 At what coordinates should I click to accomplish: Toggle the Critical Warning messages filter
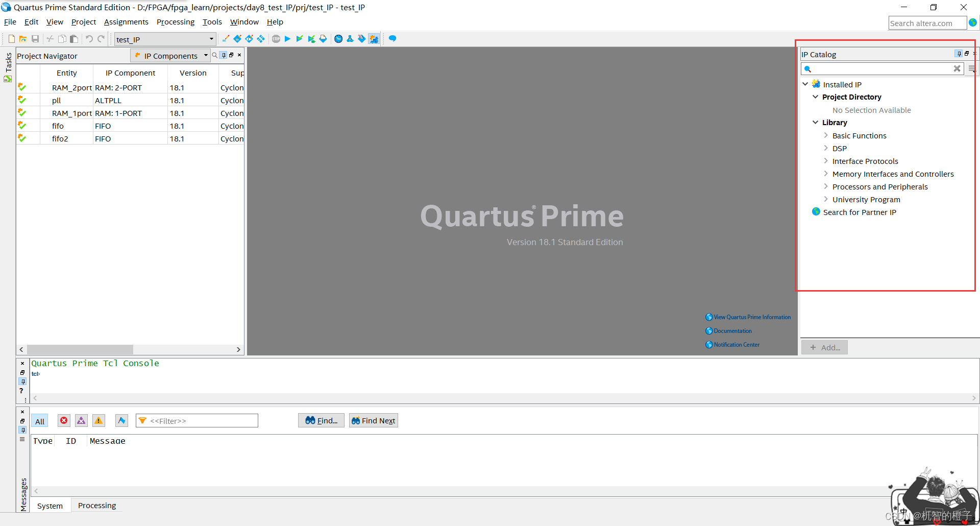[x=81, y=420]
